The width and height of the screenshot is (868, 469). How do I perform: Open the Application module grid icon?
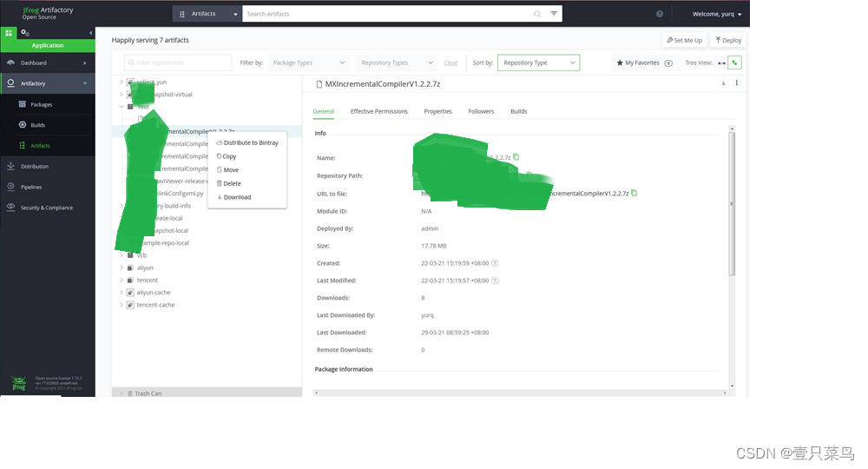coord(9,33)
